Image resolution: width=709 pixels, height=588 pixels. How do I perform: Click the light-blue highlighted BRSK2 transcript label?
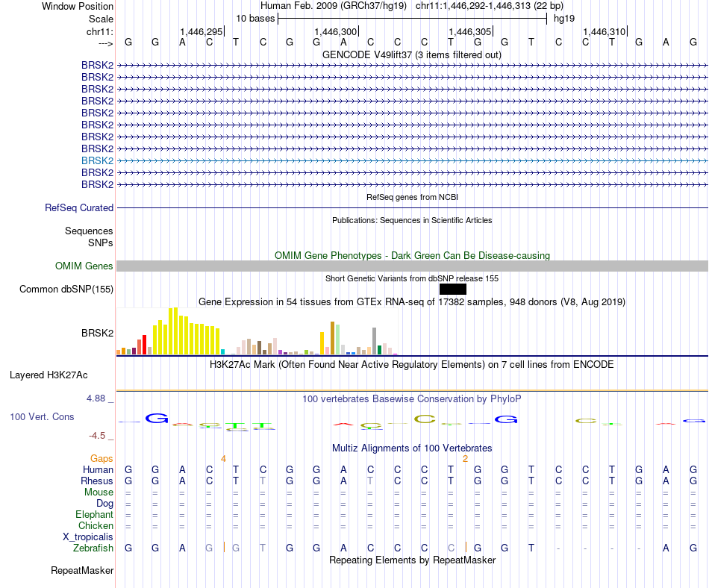(x=97, y=160)
